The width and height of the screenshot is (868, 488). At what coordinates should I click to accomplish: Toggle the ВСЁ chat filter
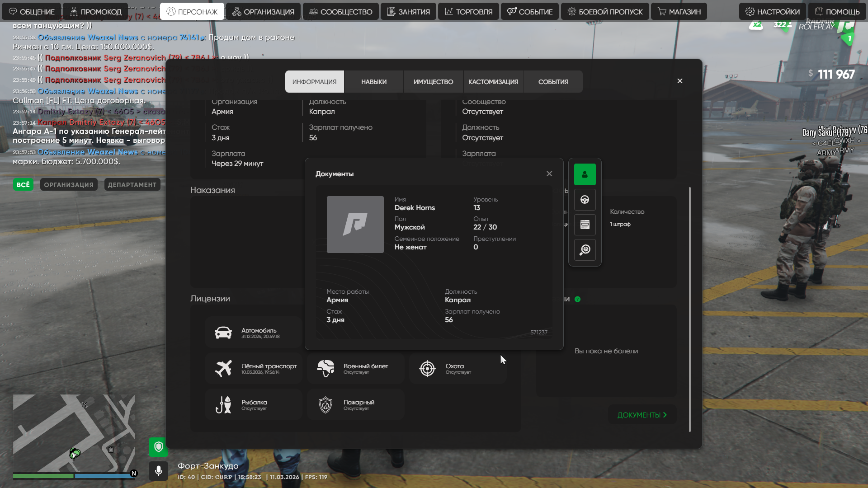point(23,185)
